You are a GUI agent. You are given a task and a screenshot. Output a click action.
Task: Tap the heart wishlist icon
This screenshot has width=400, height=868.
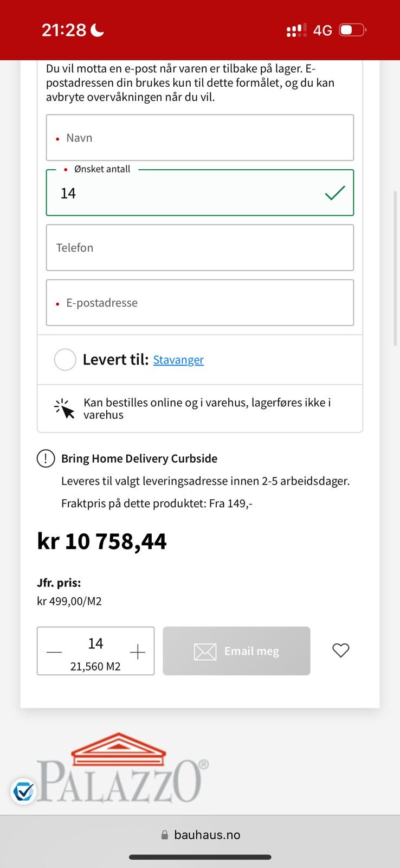tap(340, 650)
